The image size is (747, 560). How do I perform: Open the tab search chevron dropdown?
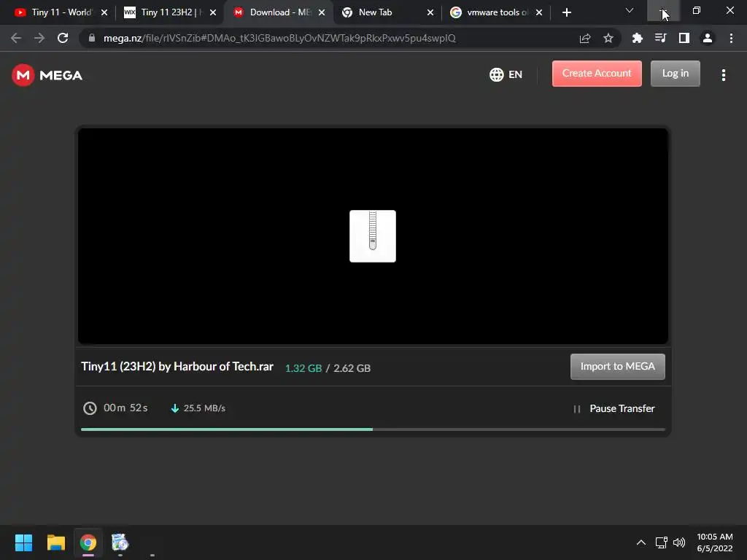(630, 10)
